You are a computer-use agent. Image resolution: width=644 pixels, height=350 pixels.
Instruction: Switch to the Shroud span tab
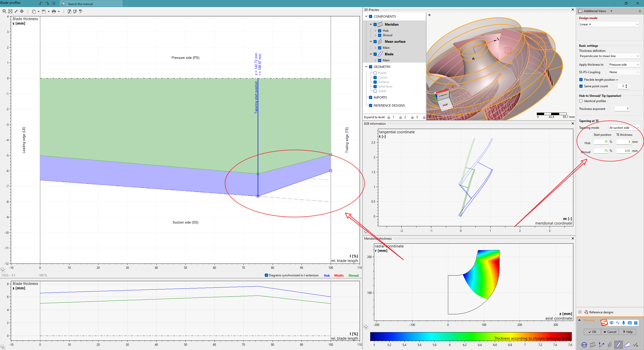tap(353, 276)
